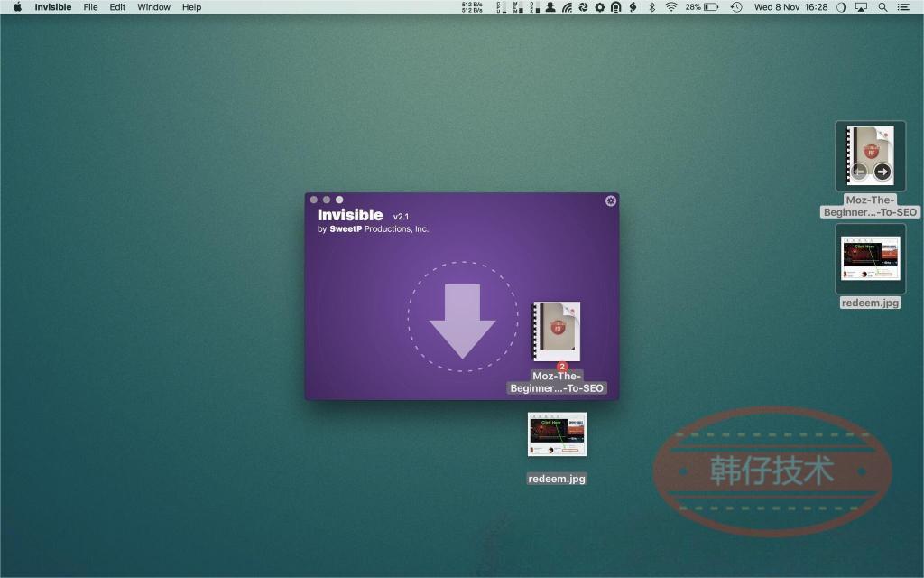Click the by SweetP Productions, Inc. text
Viewport: 924px width, 578px height.
(373, 228)
